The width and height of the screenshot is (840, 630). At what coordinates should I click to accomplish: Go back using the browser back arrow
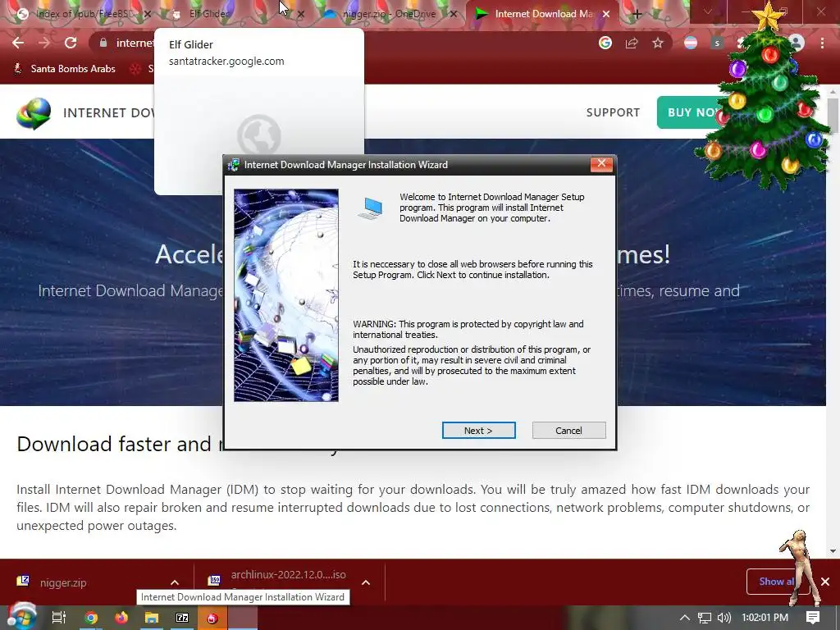point(18,43)
